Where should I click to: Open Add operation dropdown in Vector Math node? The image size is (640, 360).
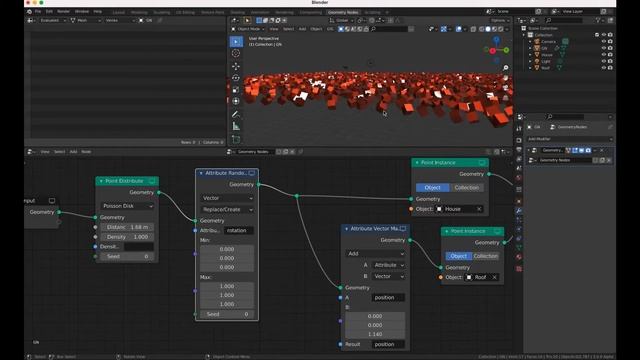pos(375,253)
